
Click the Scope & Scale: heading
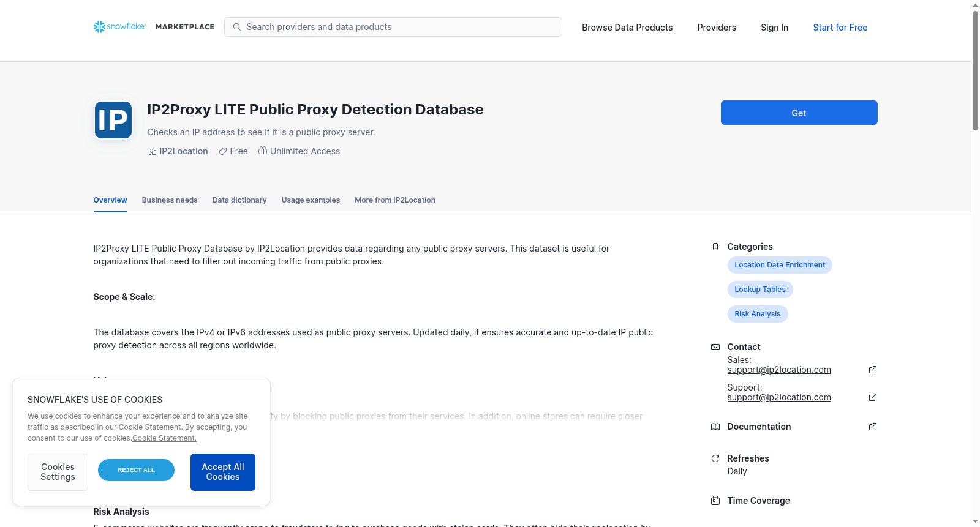point(124,297)
